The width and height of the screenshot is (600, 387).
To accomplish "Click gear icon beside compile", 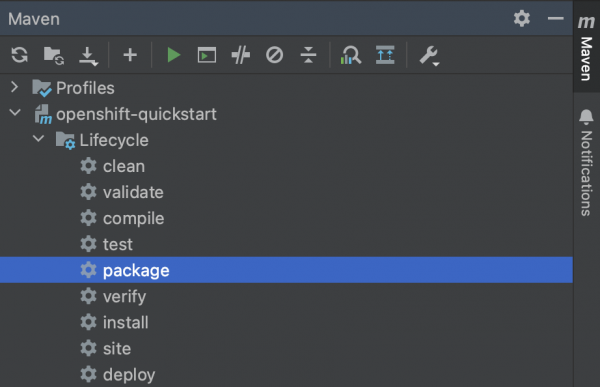I will 88,218.
